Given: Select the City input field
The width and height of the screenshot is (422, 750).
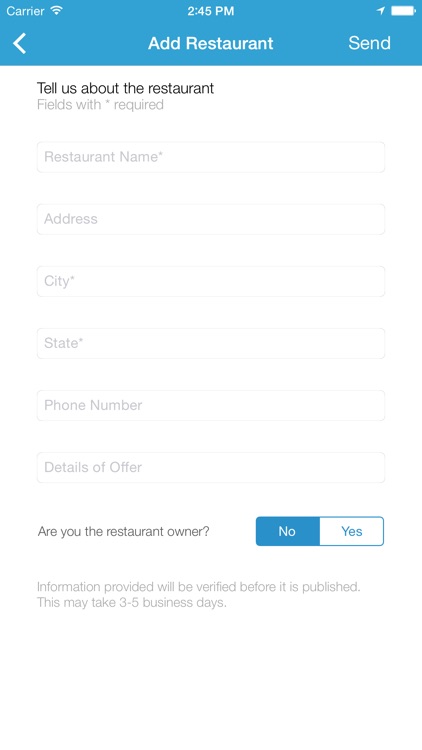Looking at the screenshot, I should pos(211,281).
